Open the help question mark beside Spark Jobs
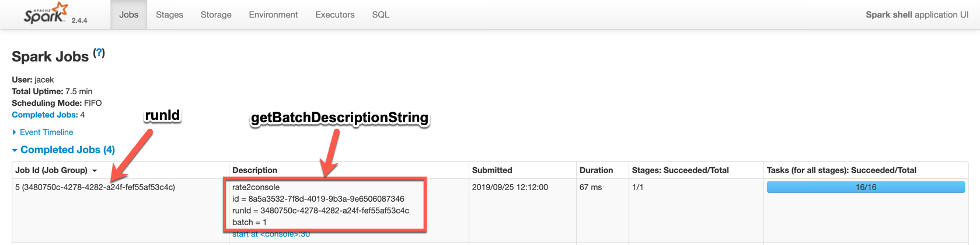 [99, 53]
